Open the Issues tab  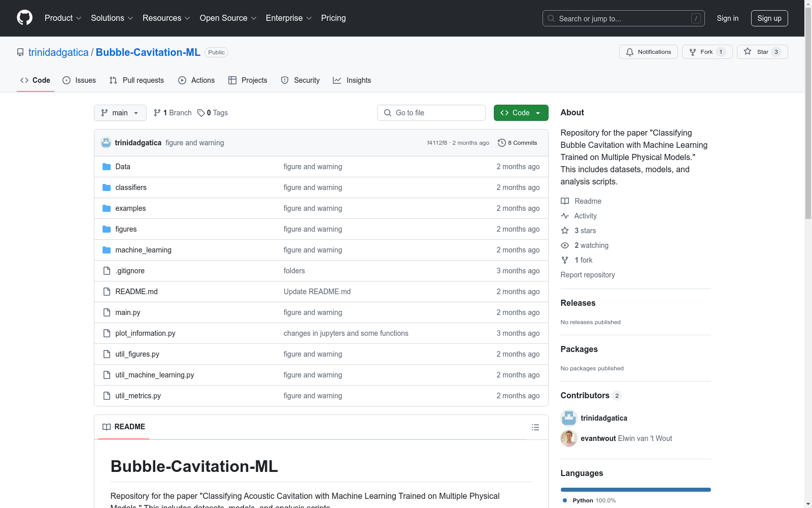pos(79,80)
